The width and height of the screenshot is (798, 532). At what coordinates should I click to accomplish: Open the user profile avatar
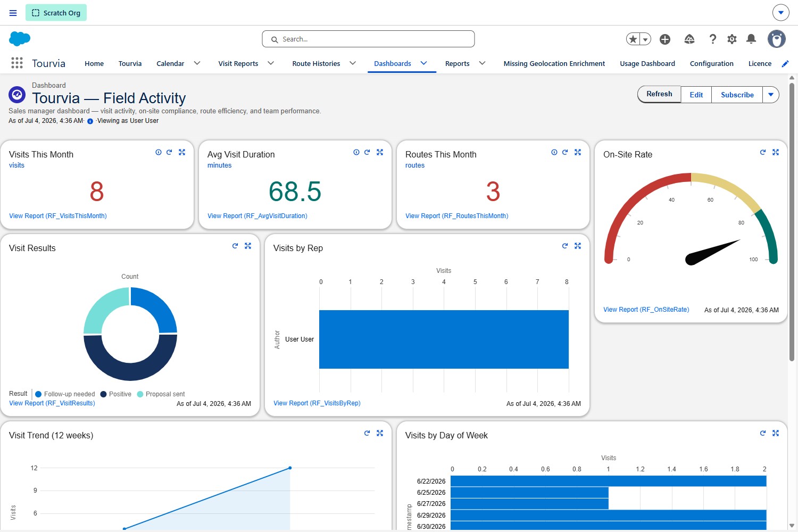tap(777, 39)
